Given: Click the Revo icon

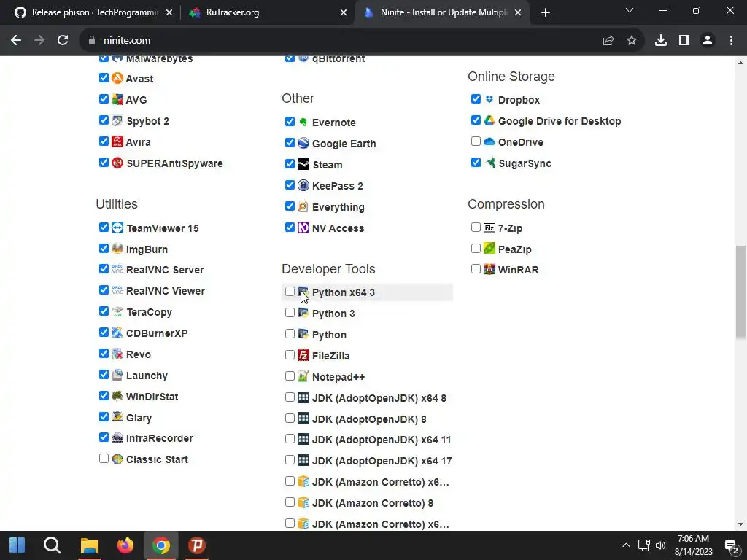Looking at the screenshot, I should point(117,354).
